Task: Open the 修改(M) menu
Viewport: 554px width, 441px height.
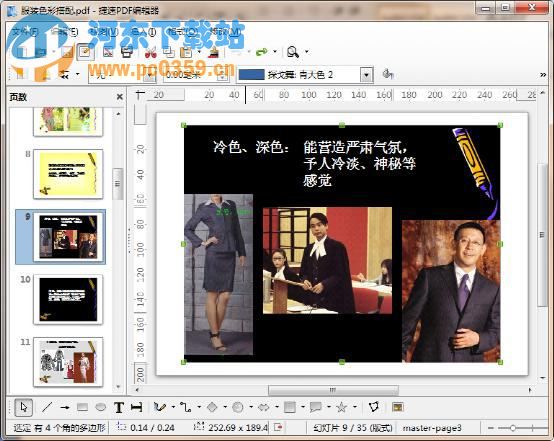Action: pyautogui.click(x=225, y=32)
